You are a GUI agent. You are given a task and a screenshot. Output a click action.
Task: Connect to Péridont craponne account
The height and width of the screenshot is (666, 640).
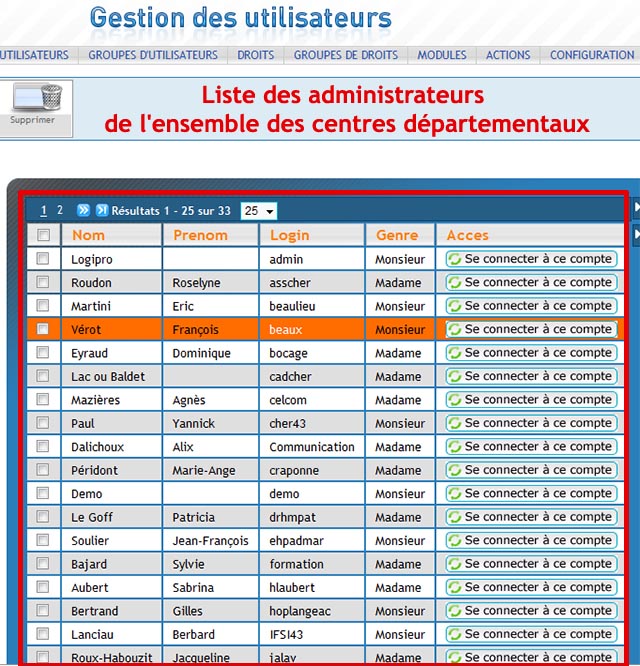(x=531, y=470)
